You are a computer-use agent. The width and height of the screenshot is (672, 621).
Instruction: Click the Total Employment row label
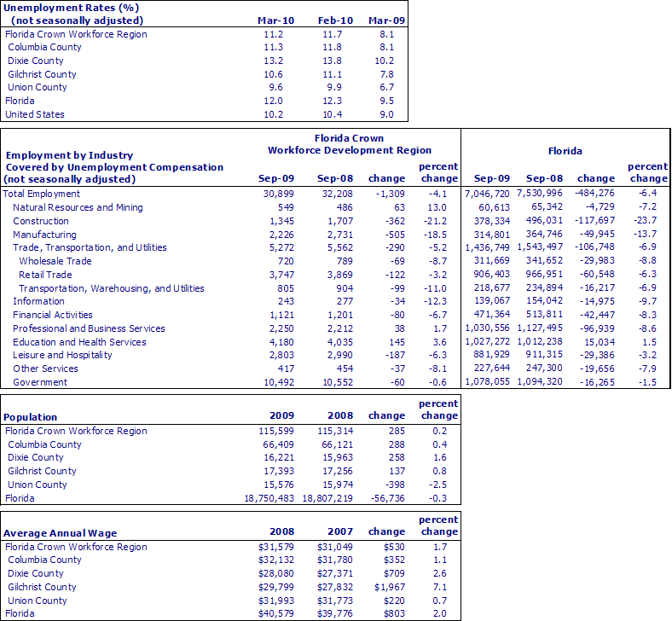click(x=43, y=194)
